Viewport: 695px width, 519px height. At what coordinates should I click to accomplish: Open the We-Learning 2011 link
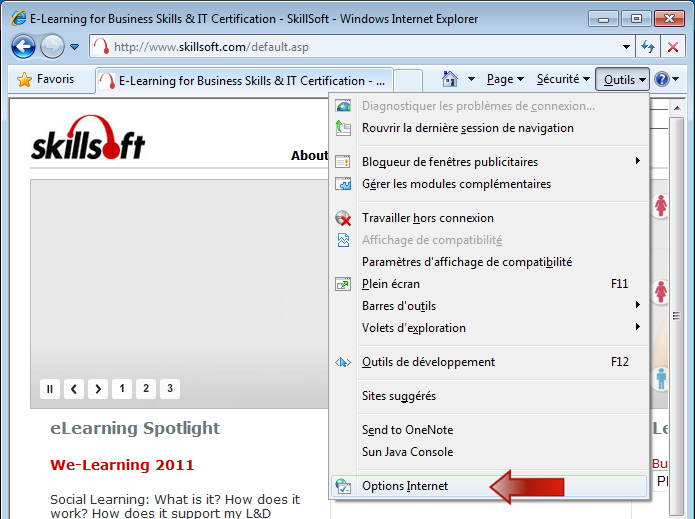tap(122, 465)
